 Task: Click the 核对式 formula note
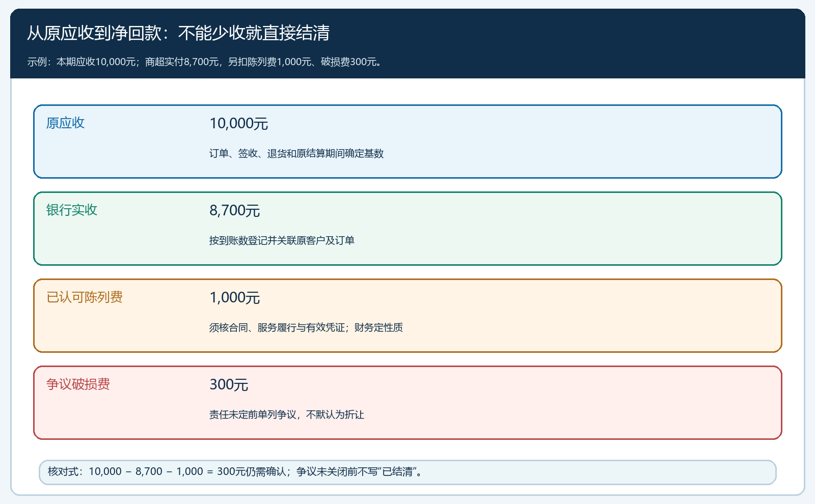[407, 472]
